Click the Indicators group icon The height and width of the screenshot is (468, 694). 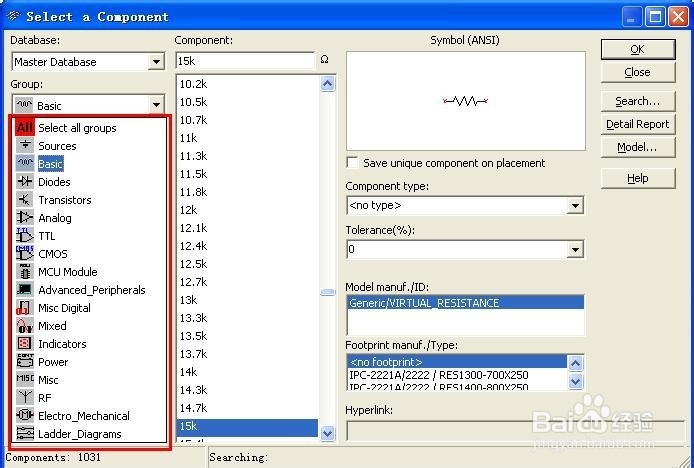click(25, 344)
